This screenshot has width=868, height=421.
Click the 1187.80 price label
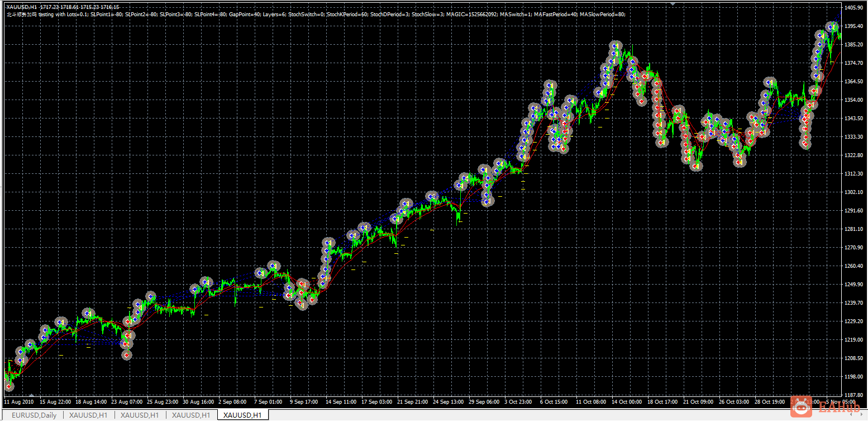coord(855,395)
